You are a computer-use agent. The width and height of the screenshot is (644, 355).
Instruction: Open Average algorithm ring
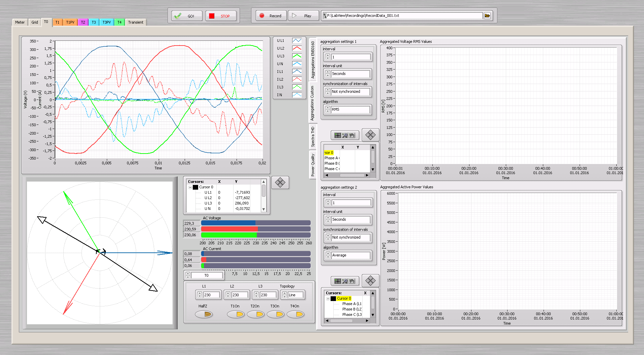tap(351, 255)
